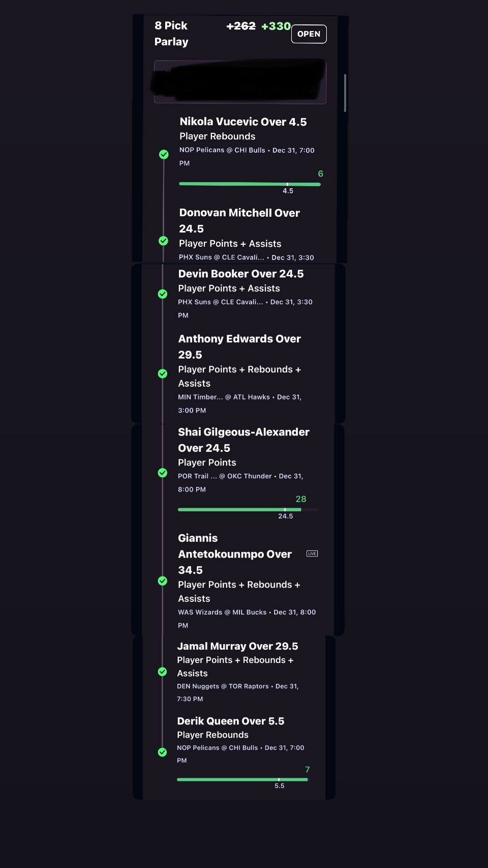Click the Vucevic rebounds progress bar

tap(250, 184)
